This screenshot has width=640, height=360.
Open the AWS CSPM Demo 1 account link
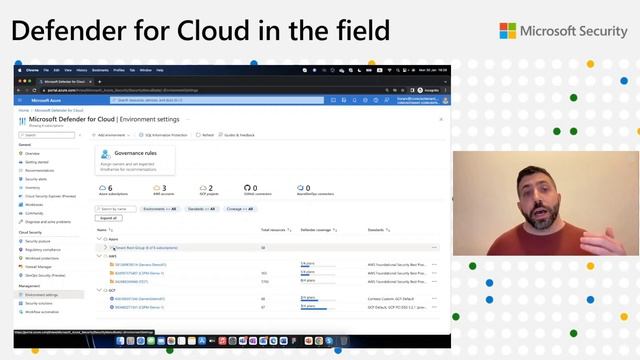point(139,273)
